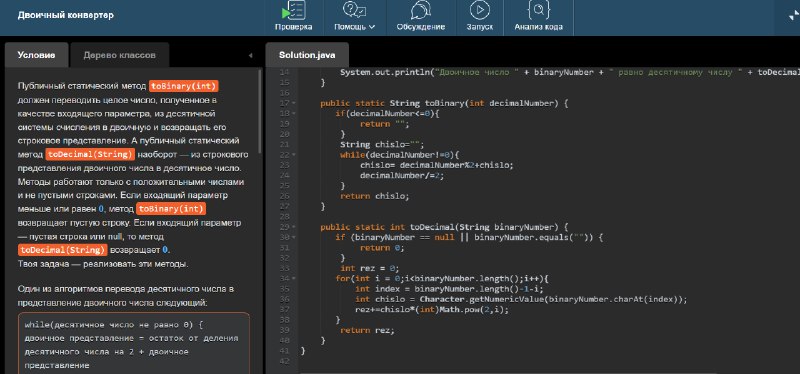Fold the if block at line 30
Image resolution: width=800 pixels, height=374 pixels.
tap(295, 238)
